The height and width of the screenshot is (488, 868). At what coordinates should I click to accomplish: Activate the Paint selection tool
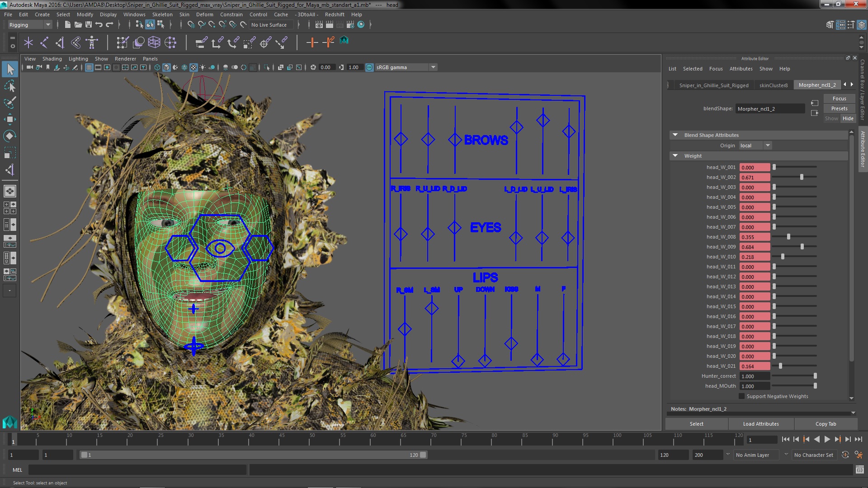10,103
